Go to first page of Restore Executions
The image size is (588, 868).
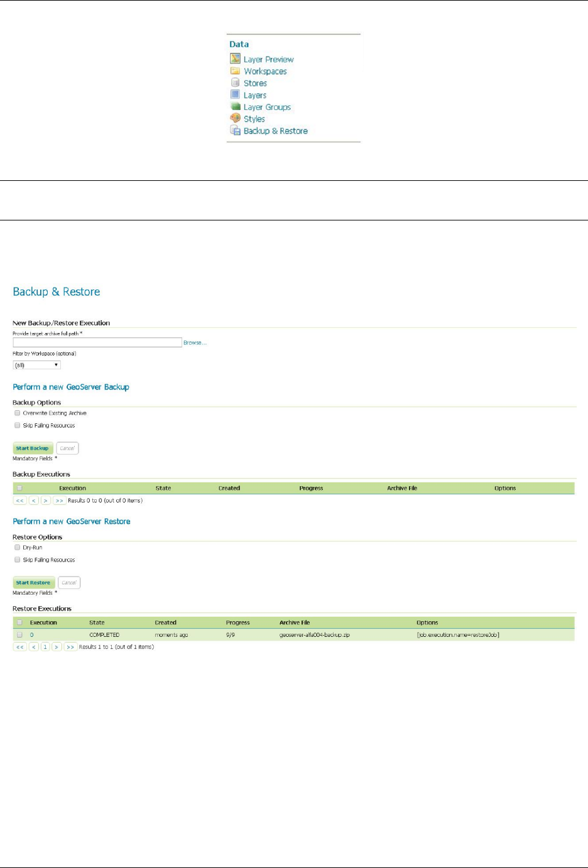(20, 647)
